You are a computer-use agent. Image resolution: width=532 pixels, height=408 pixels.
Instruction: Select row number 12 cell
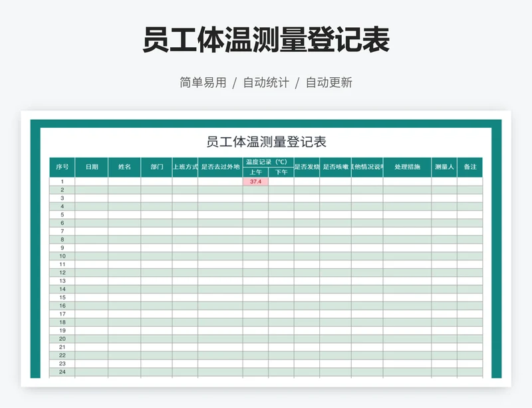[62, 273]
